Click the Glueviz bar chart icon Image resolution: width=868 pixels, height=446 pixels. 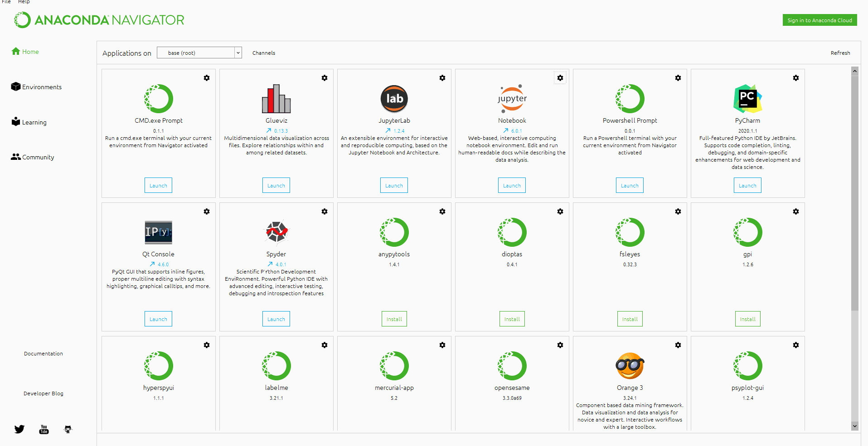[x=276, y=99]
